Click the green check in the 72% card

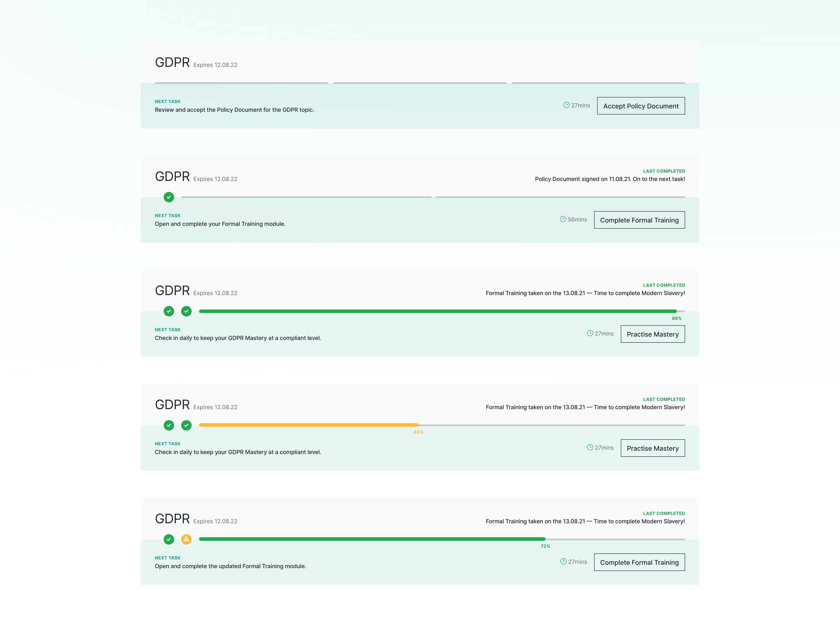169,539
